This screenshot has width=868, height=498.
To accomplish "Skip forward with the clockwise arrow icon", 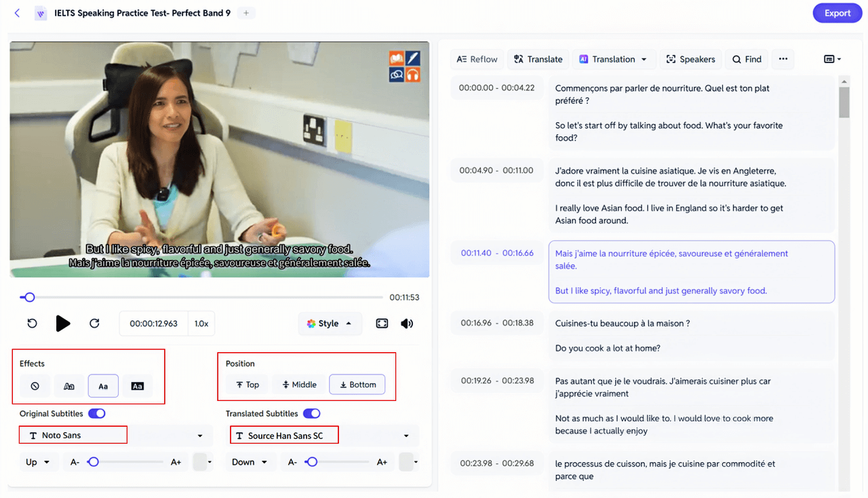I will [x=94, y=324].
